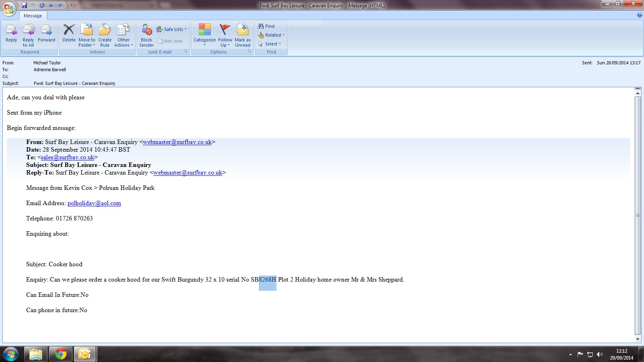
Task: Delete the current message
Action: (x=69, y=34)
